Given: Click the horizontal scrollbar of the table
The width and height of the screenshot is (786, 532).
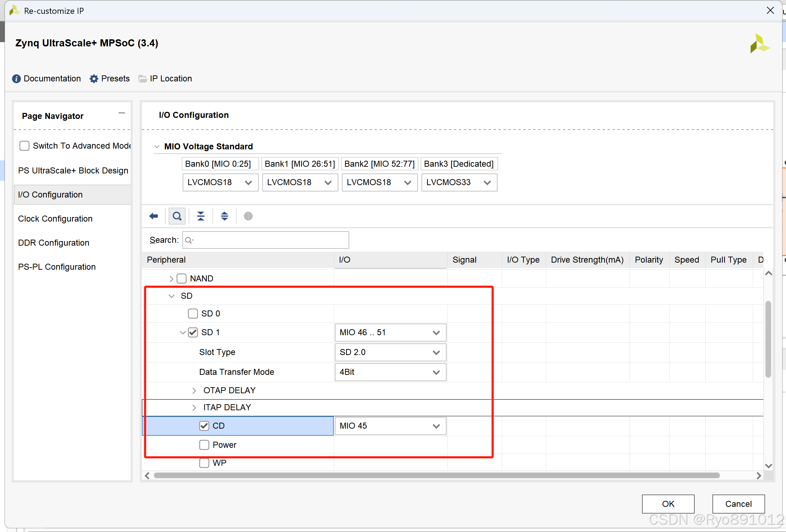Looking at the screenshot, I should [x=437, y=475].
